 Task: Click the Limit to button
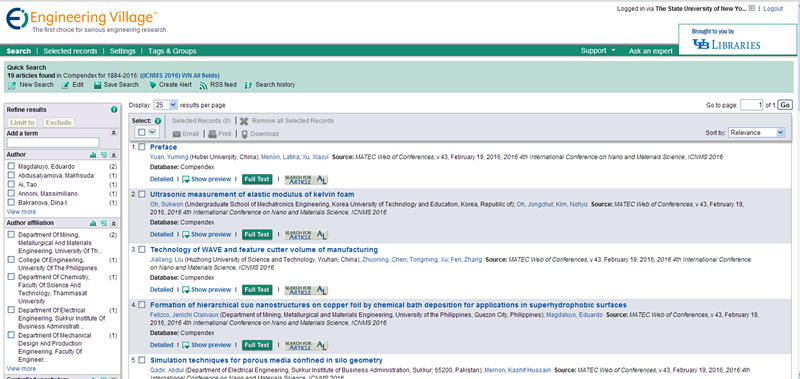point(22,122)
